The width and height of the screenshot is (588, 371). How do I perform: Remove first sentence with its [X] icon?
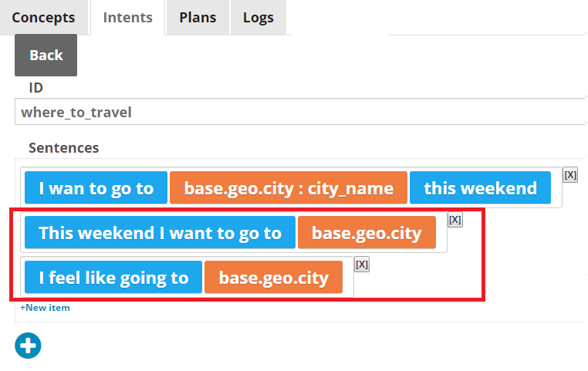(570, 175)
